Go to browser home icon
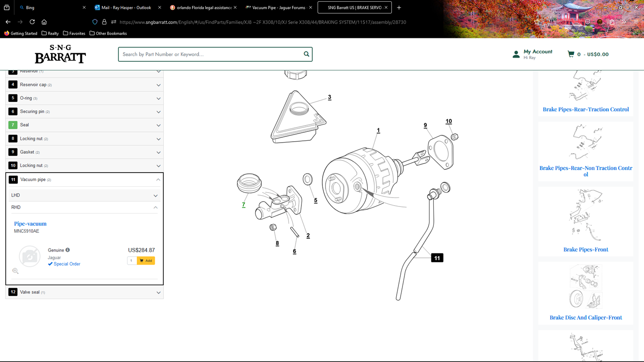Screen dimensions: 644x362 tap(44, 22)
